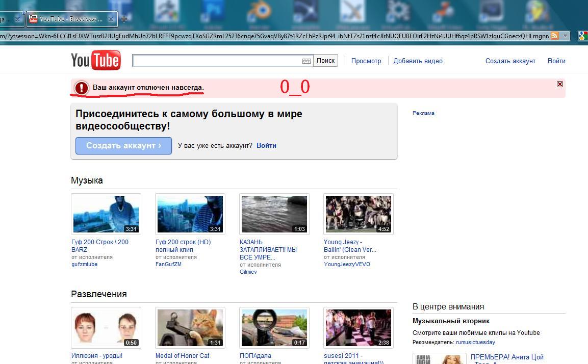The width and height of the screenshot is (588, 364).
Task: Expand the address bar history dropdown arrow
Action: pyautogui.click(x=565, y=36)
